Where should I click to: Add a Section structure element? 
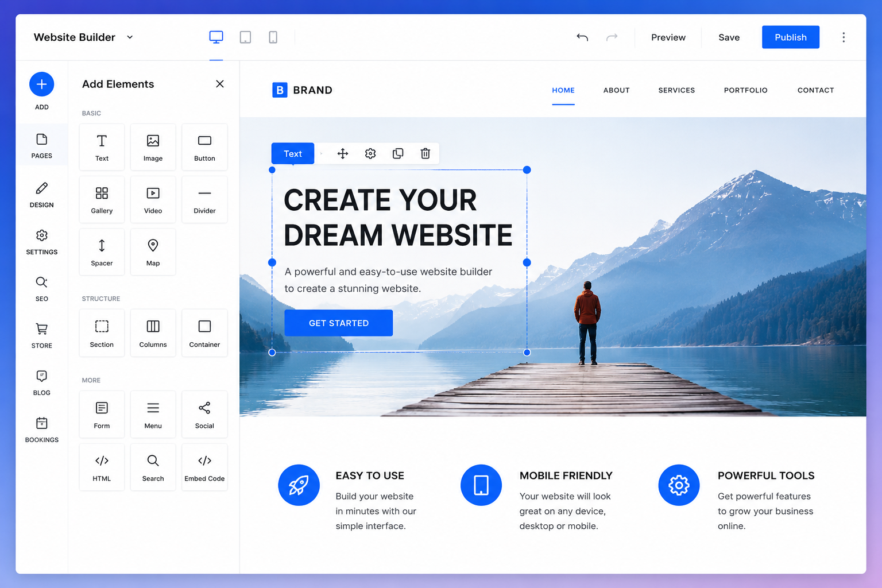point(102,334)
